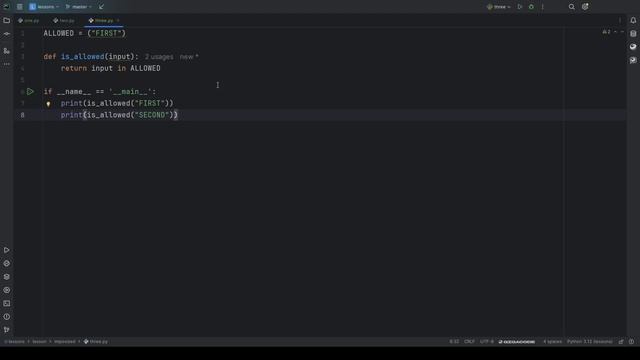Screen dimensions: 640x360
Task: Open the editor tabs options menu
Action: pyautogui.click(x=620, y=20)
